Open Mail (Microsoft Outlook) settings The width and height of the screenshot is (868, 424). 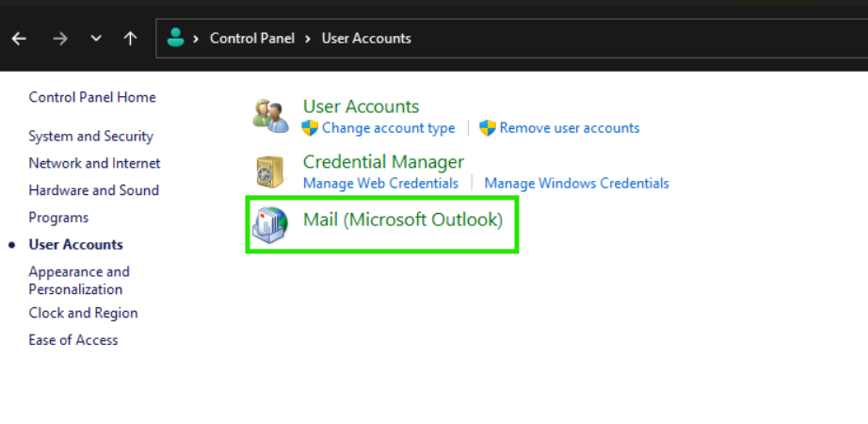[403, 220]
